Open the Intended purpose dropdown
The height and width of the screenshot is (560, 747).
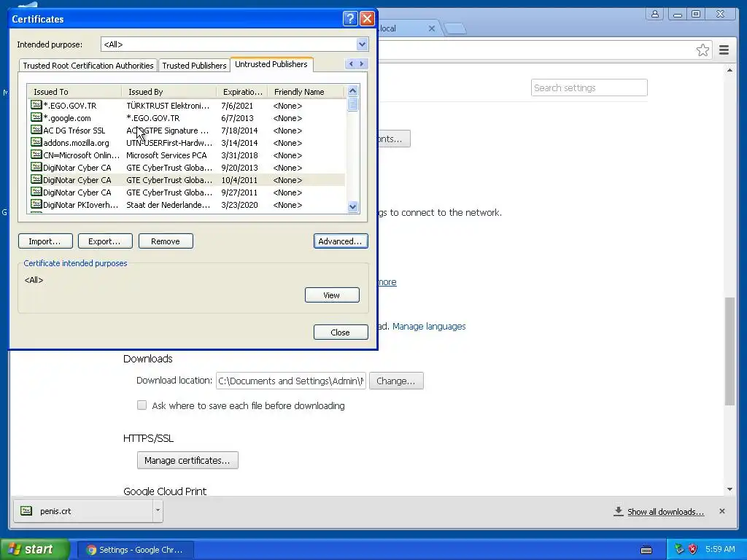[x=362, y=44]
